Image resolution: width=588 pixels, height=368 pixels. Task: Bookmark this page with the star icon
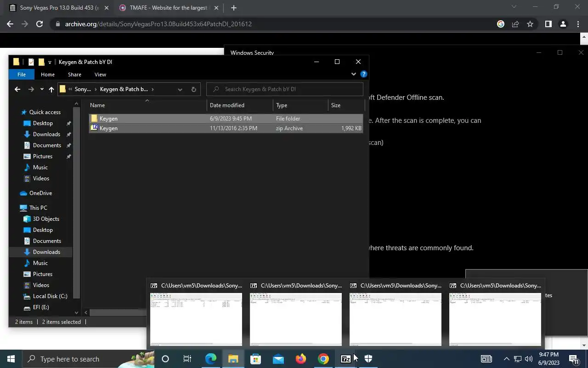coord(530,24)
